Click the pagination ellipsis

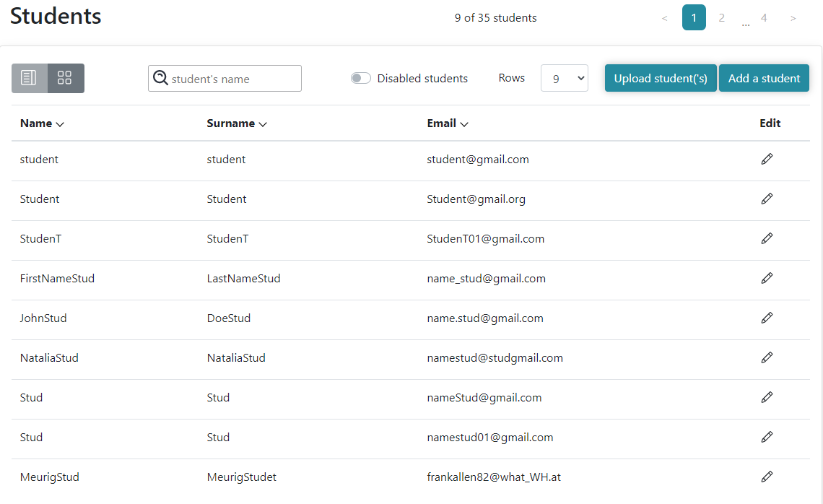pos(746,24)
